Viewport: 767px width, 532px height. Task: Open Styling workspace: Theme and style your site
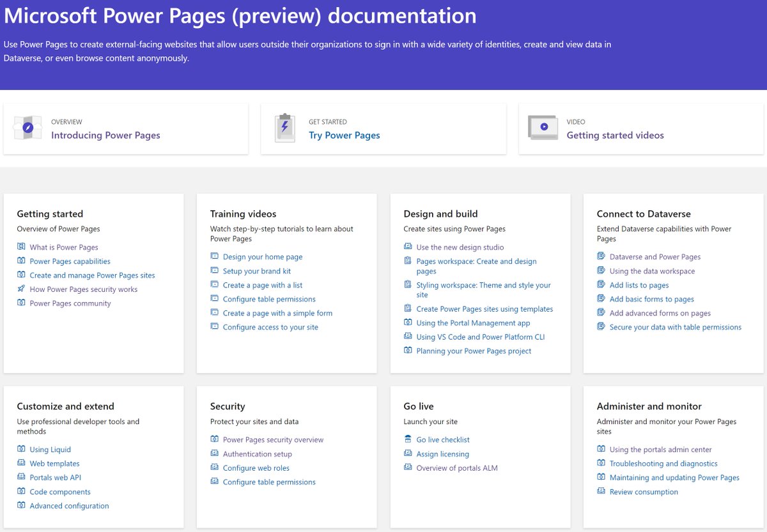(x=483, y=290)
